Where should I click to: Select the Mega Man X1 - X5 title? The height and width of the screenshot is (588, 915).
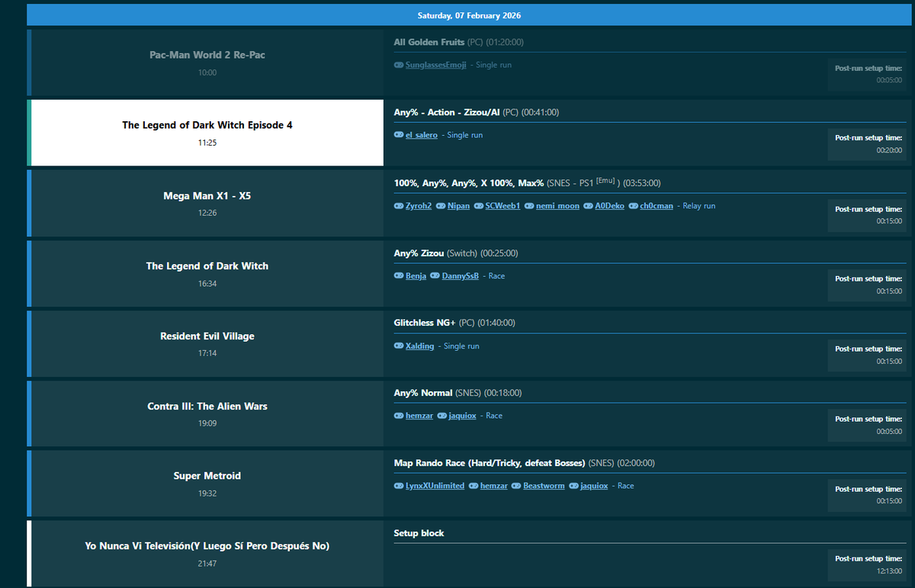207,196
